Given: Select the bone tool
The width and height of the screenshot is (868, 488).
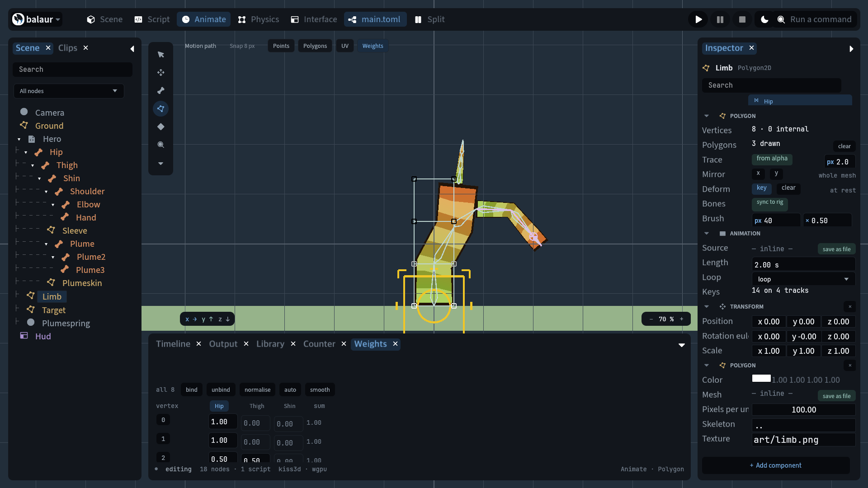Looking at the screenshot, I should [160, 91].
